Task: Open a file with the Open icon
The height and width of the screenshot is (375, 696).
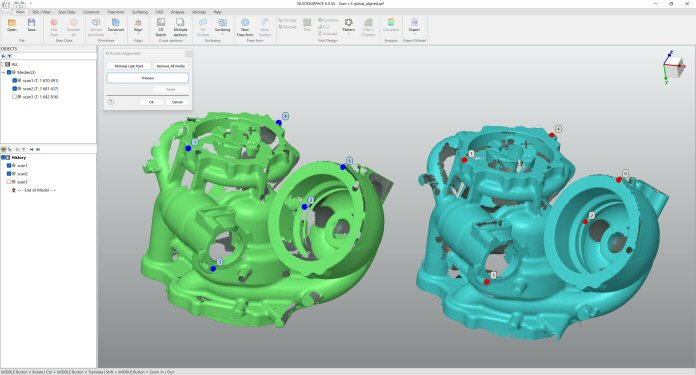Action: [x=12, y=25]
